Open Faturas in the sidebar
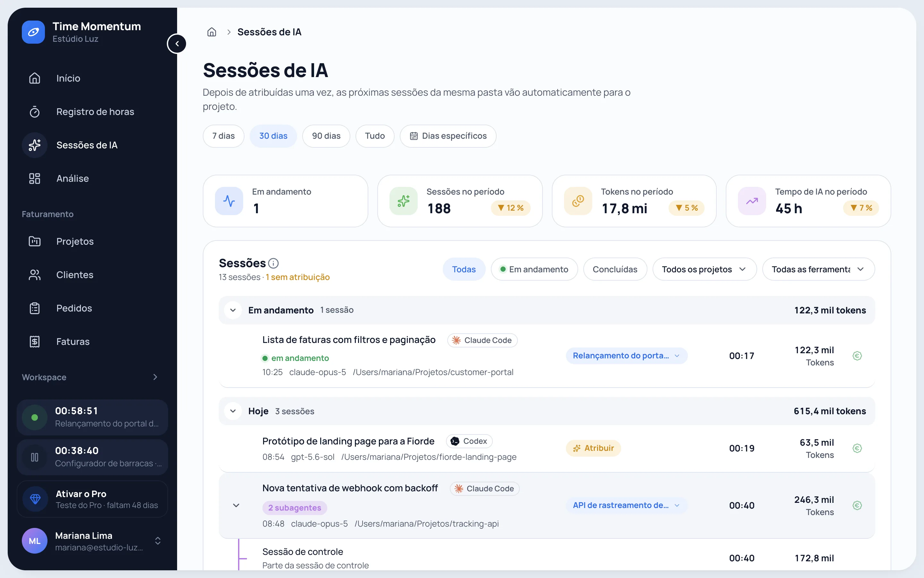This screenshot has height=578, width=924. point(92,341)
